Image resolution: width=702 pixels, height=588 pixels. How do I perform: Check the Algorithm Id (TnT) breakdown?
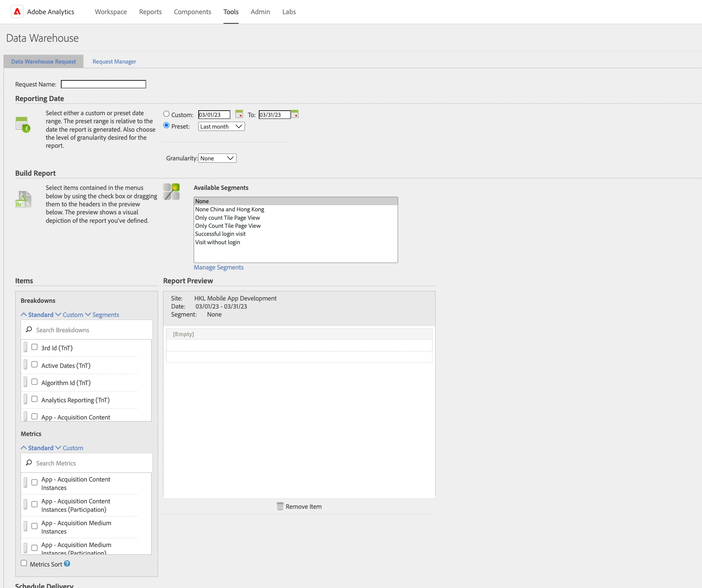pyautogui.click(x=34, y=382)
